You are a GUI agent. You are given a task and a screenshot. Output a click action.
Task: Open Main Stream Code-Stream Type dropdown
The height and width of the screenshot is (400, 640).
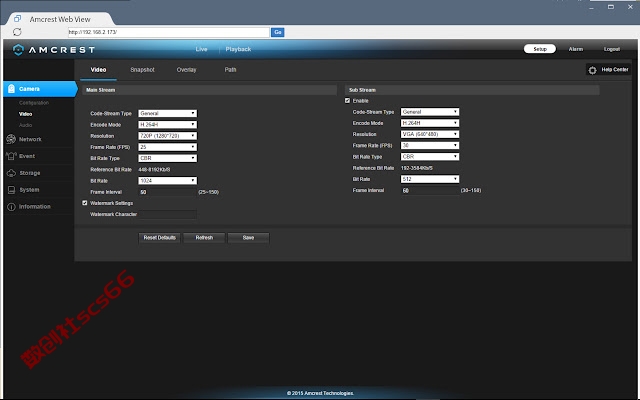tap(167, 113)
